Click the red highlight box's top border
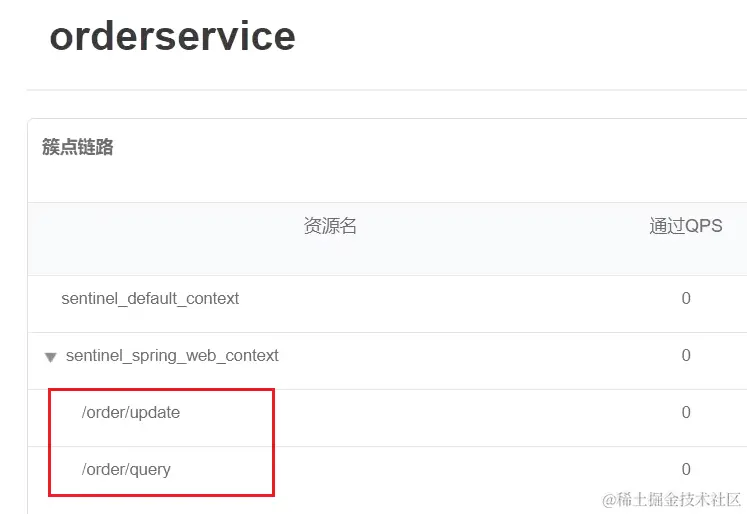 tap(160, 390)
